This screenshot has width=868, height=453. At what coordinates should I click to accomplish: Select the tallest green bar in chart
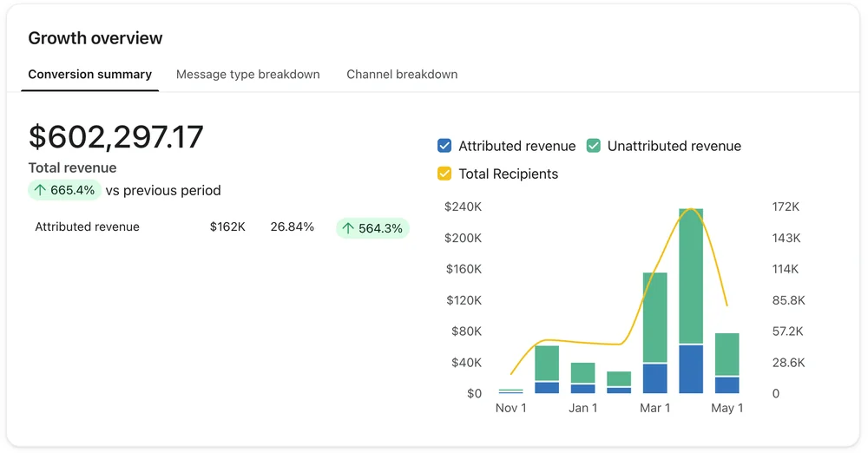tap(691, 276)
